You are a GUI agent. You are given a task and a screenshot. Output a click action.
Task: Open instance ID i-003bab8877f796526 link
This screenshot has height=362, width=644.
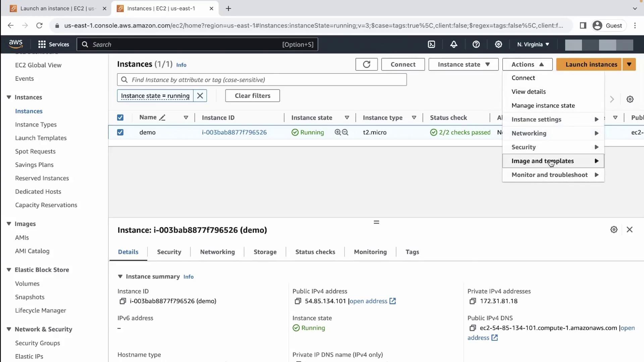click(x=234, y=132)
